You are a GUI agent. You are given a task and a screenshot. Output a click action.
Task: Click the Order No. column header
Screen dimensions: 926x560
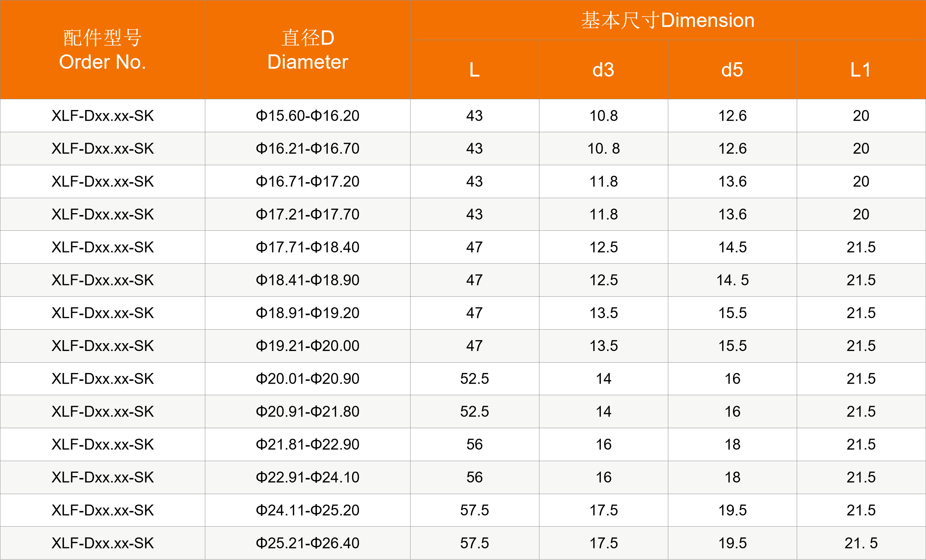click(102, 50)
